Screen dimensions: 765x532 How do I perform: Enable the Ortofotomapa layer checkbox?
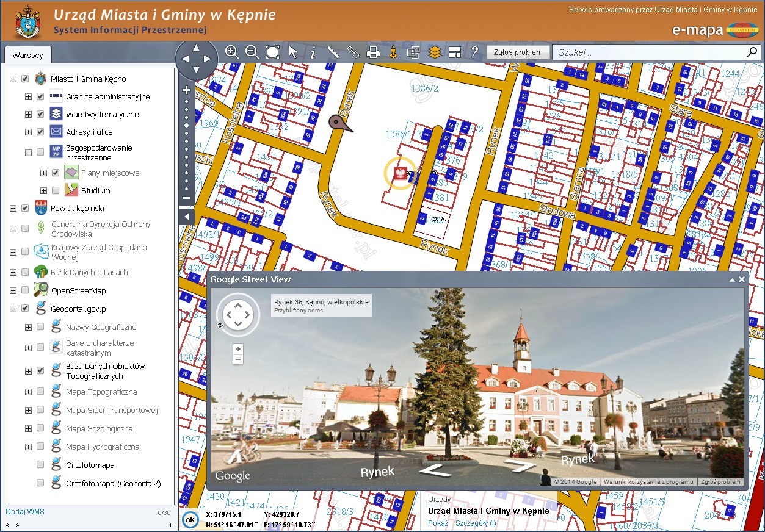click(x=40, y=465)
